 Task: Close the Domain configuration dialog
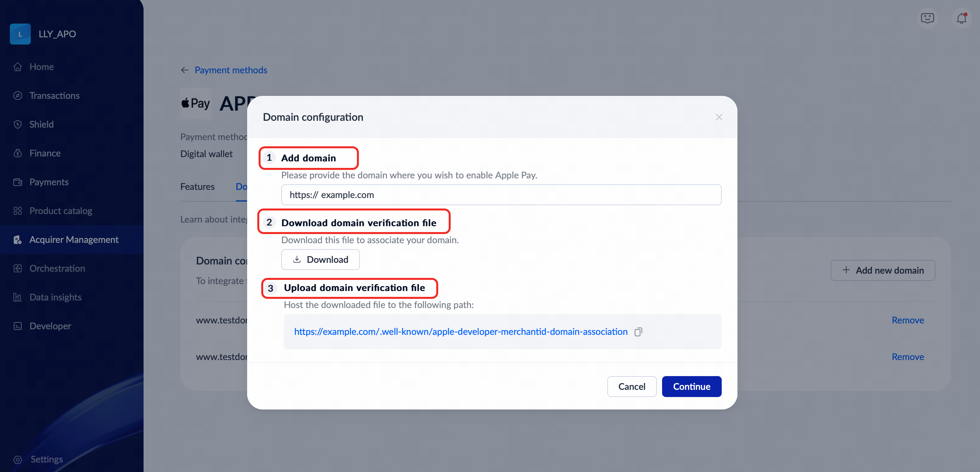coord(719,118)
